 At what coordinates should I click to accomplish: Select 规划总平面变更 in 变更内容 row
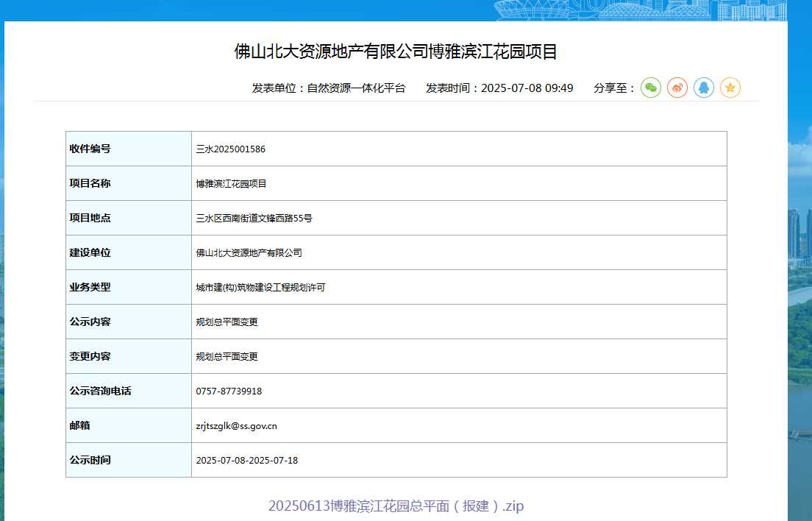click(x=227, y=357)
